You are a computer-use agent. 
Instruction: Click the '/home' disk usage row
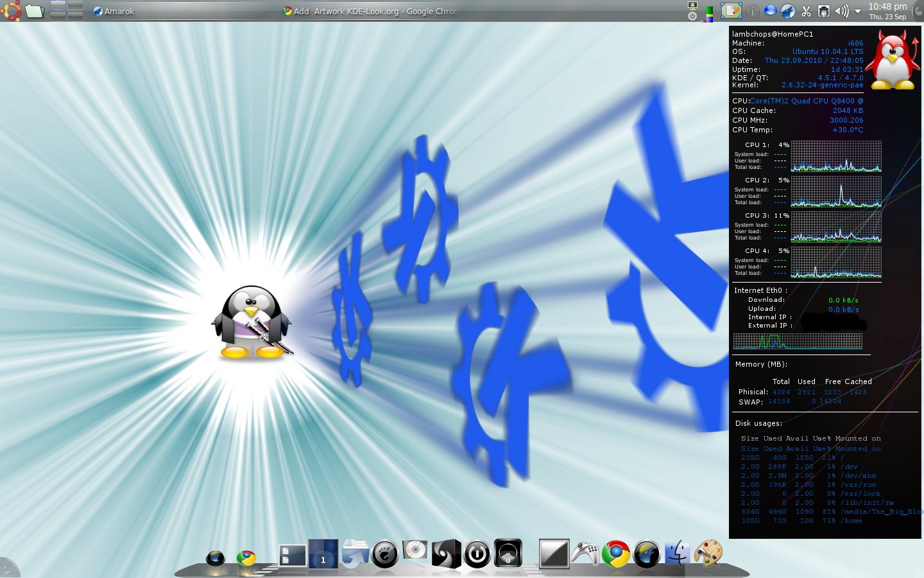coord(801,521)
